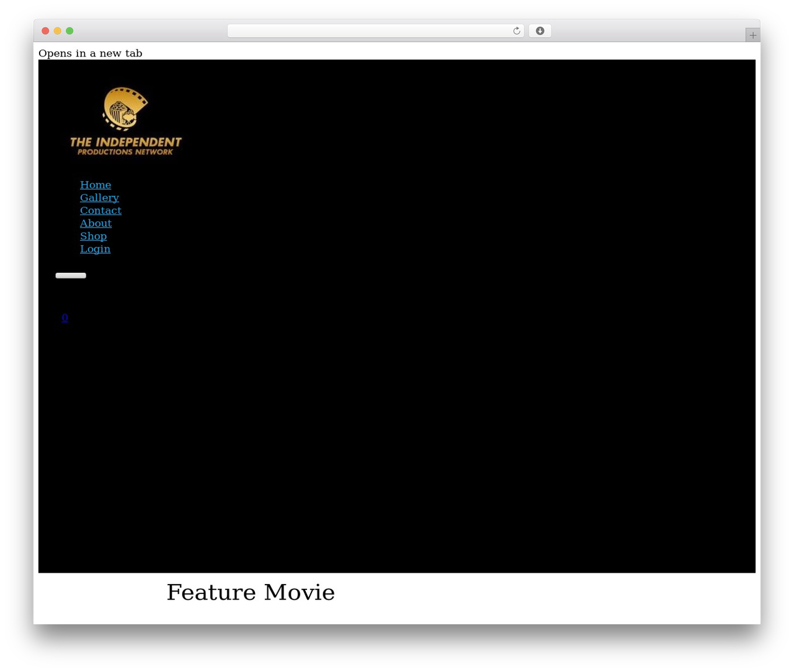Image resolution: width=794 pixels, height=672 pixels.
Task: Reload the page with the refresh icon
Action: pos(516,31)
